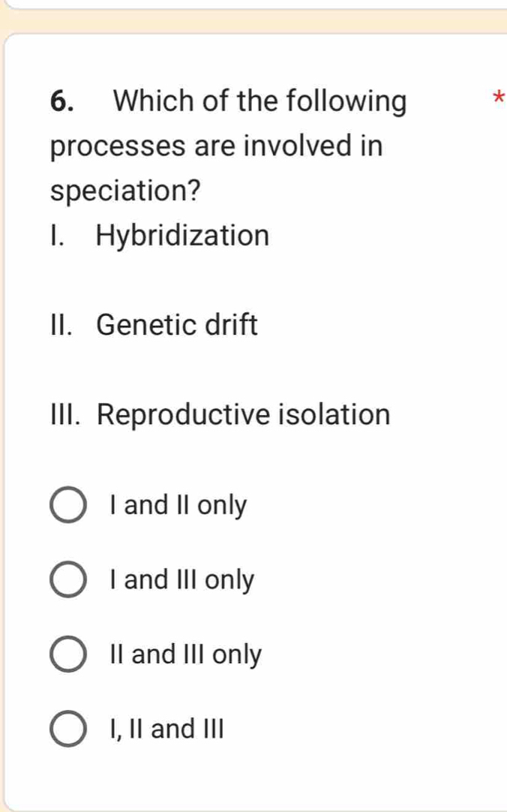The height and width of the screenshot is (812, 507).
Task: Click the question title text about speciation
Action: (216, 146)
